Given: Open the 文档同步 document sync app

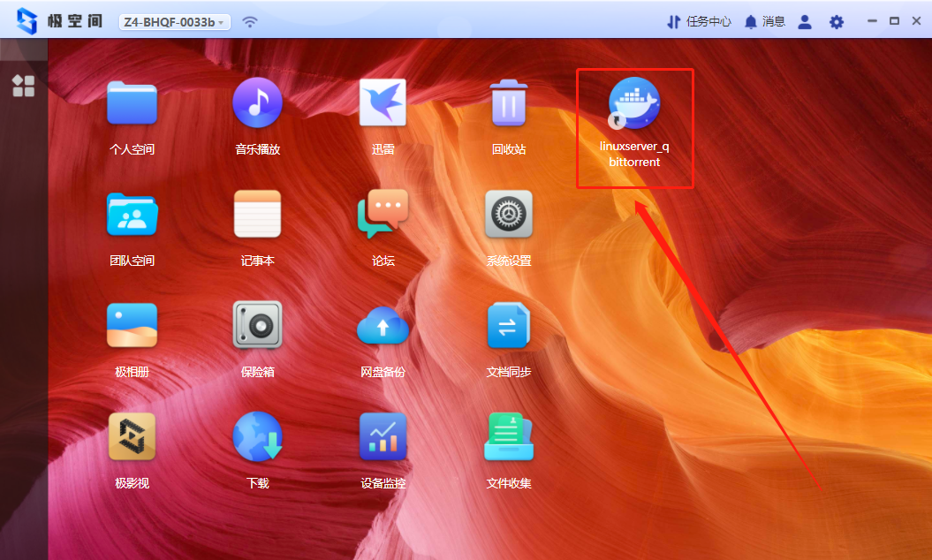Looking at the screenshot, I should (509, 326).
